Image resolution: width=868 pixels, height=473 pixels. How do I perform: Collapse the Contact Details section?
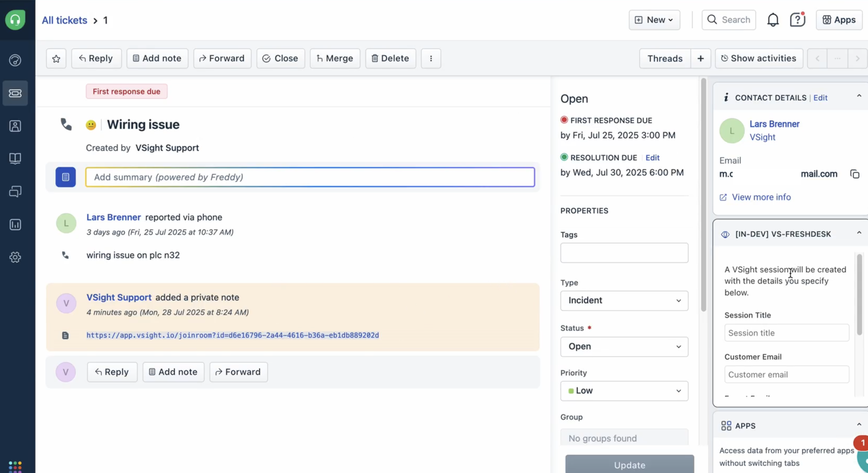point(859,96)
